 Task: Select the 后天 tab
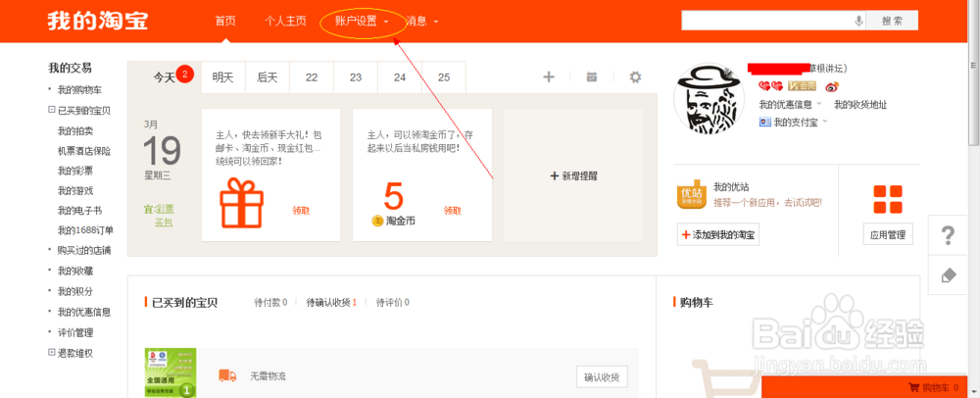(268, 77)
